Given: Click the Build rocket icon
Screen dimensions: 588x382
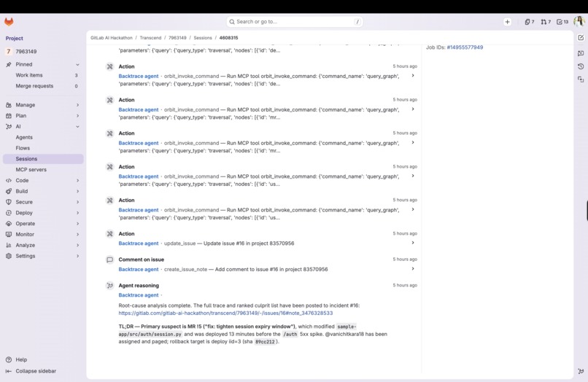Looking at the screenshot, I should [9, 191].
